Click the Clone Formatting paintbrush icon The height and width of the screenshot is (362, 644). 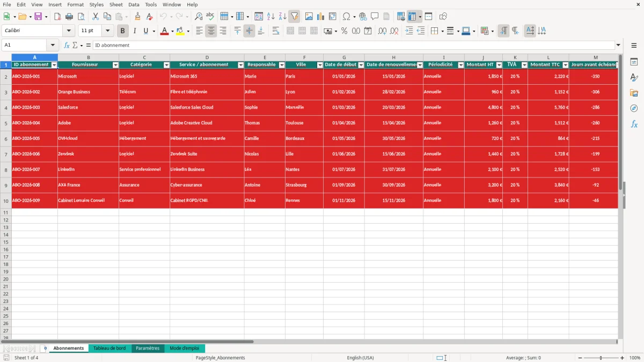point(138,17)
